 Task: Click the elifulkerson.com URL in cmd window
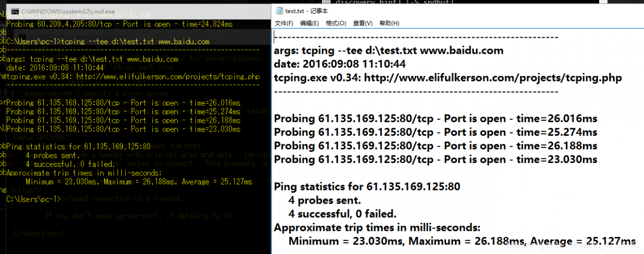[168, 77]
